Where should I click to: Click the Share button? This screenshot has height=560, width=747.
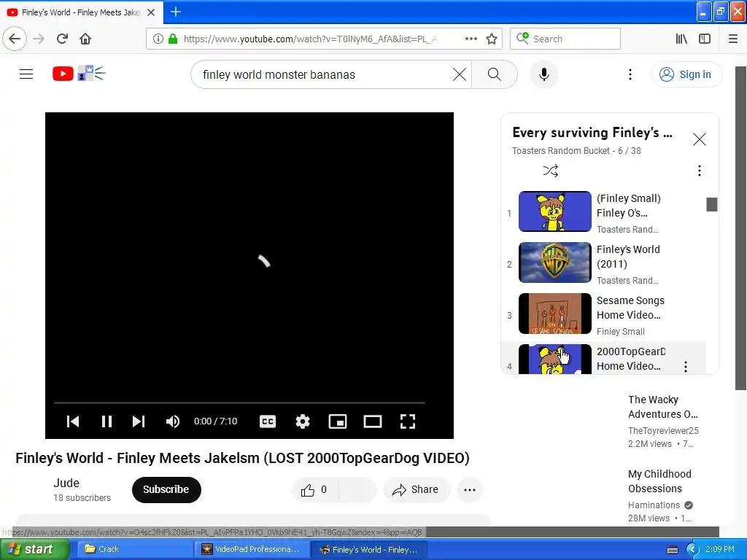point(417,489)
